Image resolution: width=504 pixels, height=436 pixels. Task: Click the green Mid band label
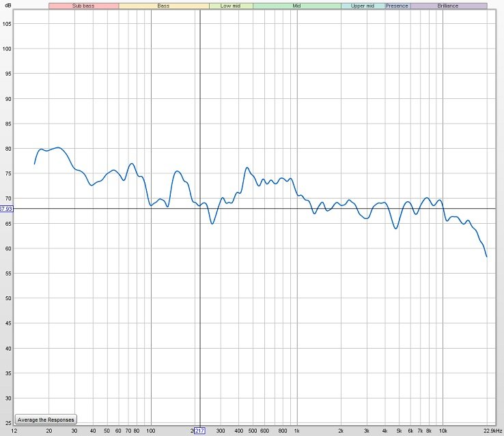[x=296, y=5]
